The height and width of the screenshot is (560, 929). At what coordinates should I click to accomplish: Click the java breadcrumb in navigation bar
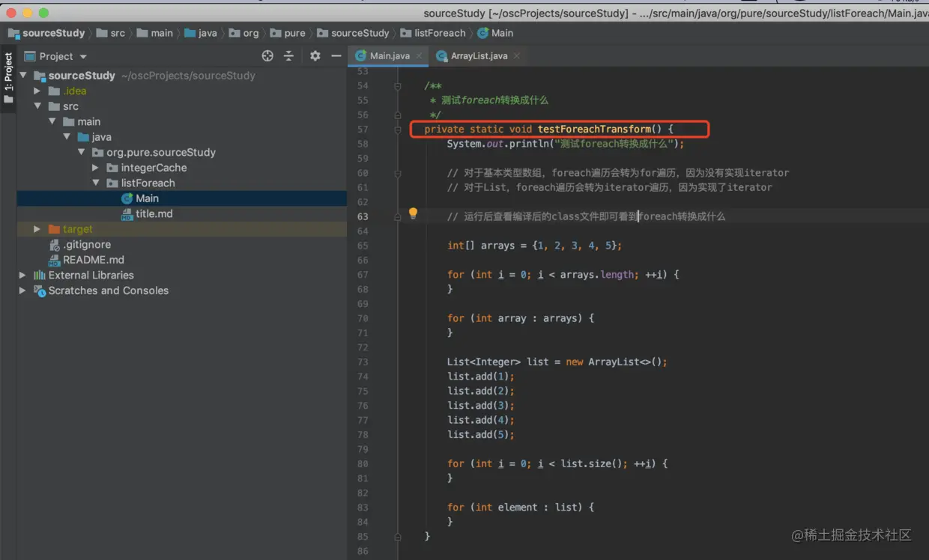[x=201, y=33]
